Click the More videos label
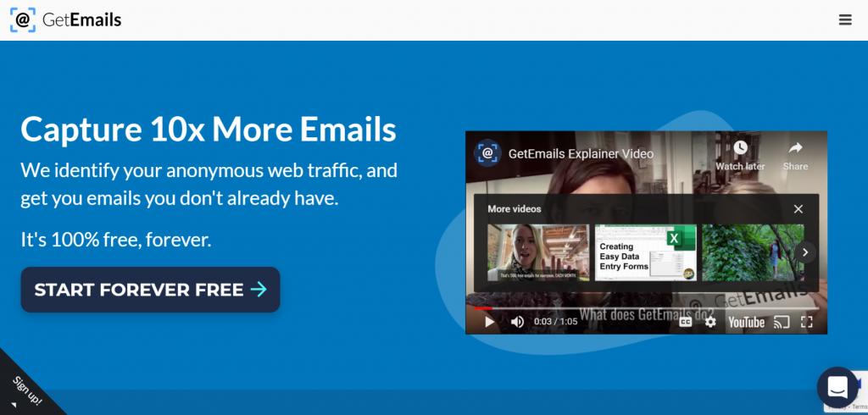 (515, 209)
